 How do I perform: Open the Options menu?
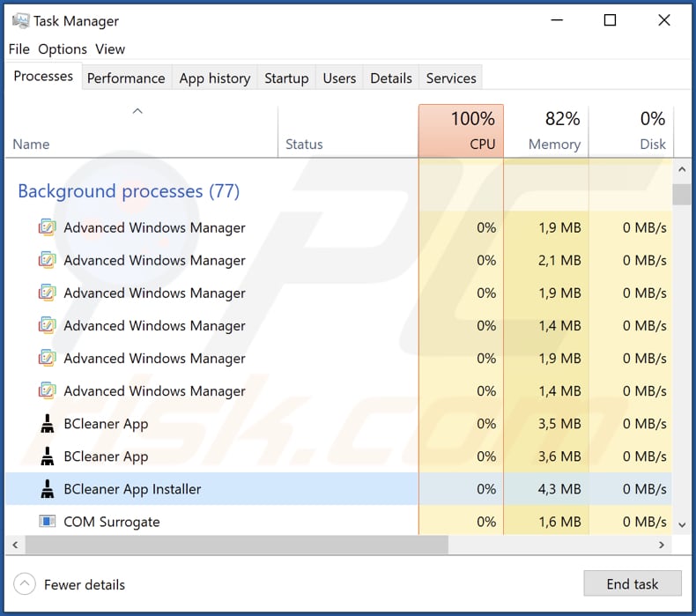(63, 48)
